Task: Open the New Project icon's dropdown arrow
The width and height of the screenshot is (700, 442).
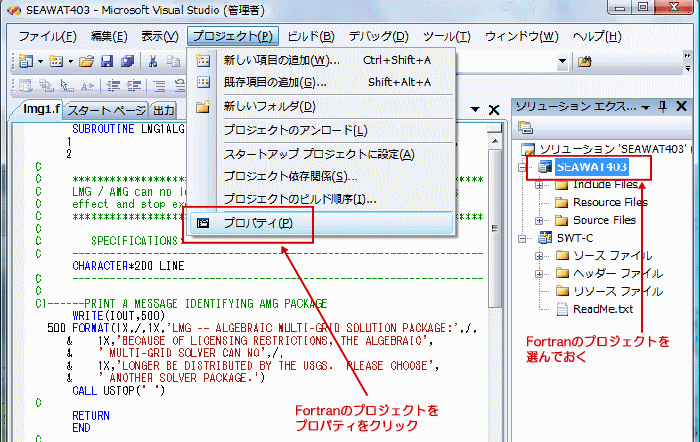Action: tap(40, 62)
